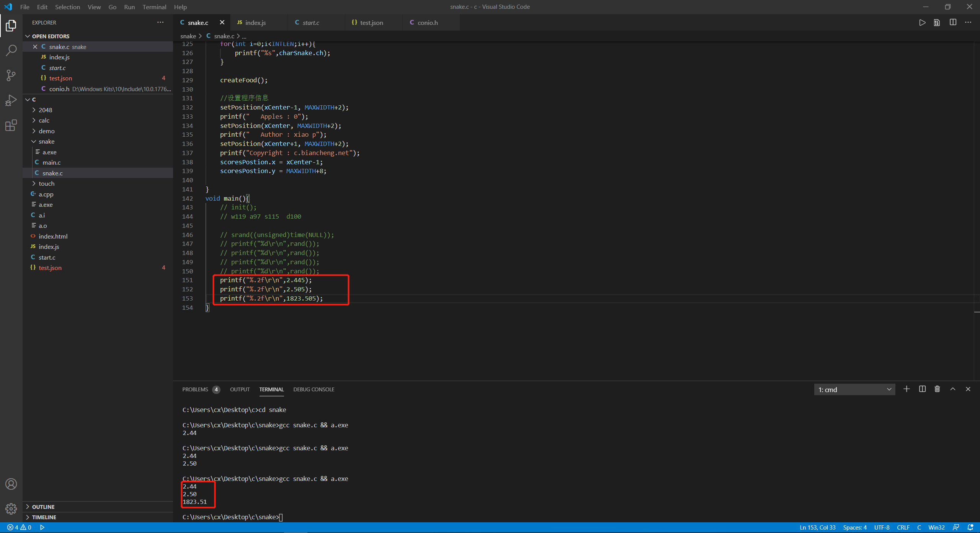Viewport: 980px width, 533px height.
Task: Open the Source Control view
Action: 11,75
